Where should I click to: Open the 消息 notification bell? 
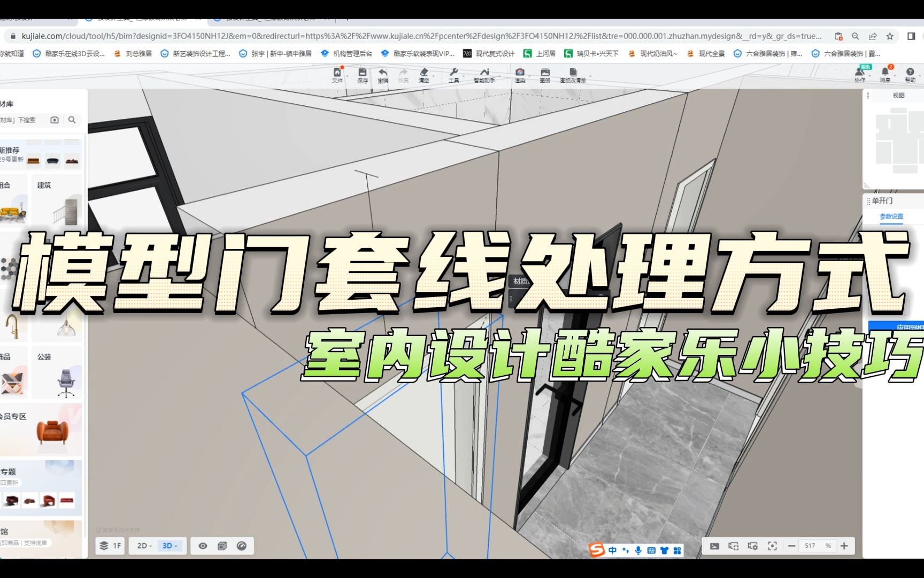pyautogui.click(x=885, y=74)
